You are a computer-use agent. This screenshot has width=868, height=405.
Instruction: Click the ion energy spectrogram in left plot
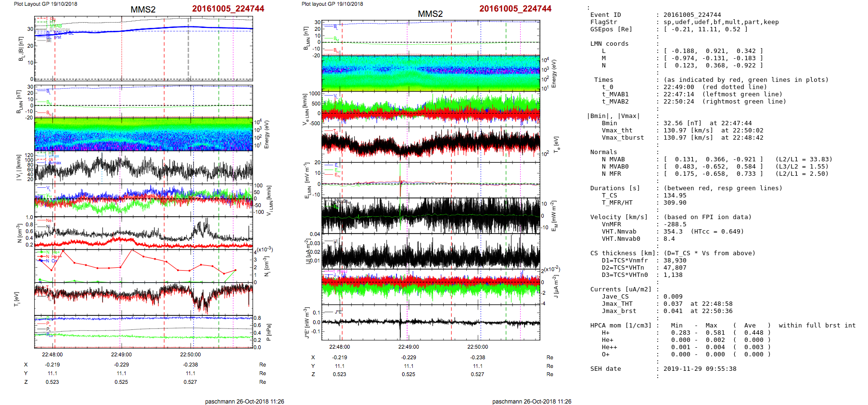[143, 134]
